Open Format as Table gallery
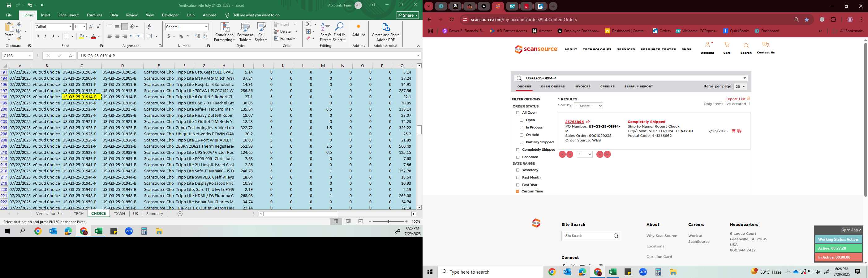Image resolution: width=868 pixels, height=278 pixels. 245,32
